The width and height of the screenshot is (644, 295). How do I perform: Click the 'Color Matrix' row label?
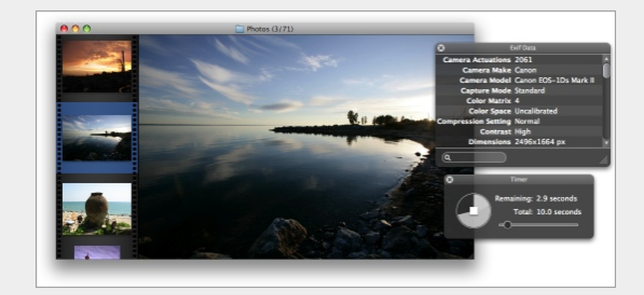click(489, 101)
